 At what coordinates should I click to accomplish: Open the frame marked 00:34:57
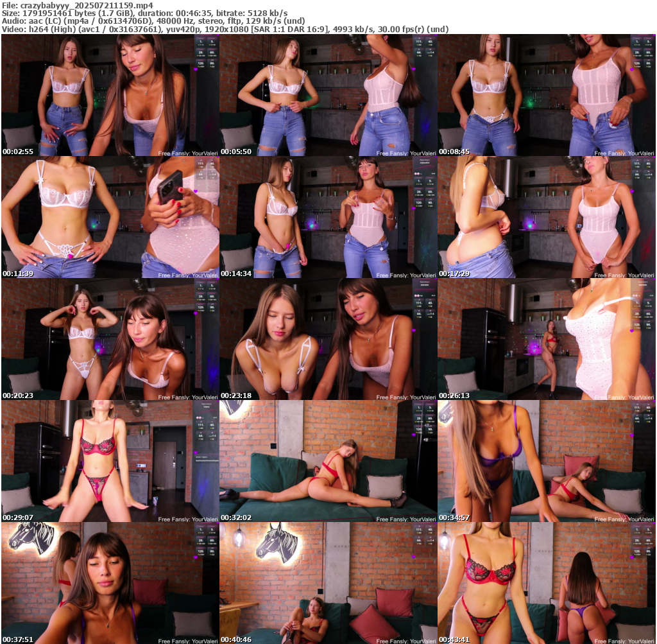546,461
